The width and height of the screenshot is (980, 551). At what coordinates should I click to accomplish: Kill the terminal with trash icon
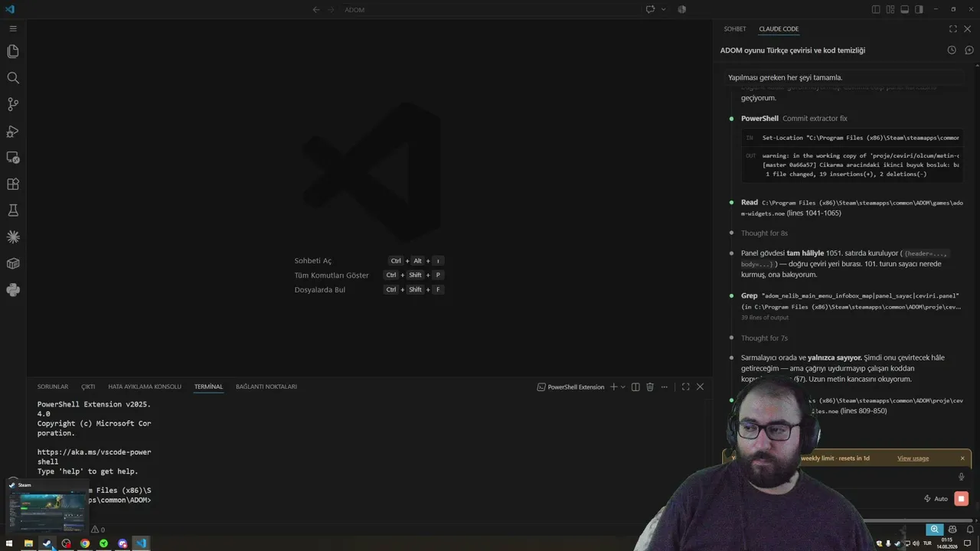pyautogui.click(x=650, y=387)
